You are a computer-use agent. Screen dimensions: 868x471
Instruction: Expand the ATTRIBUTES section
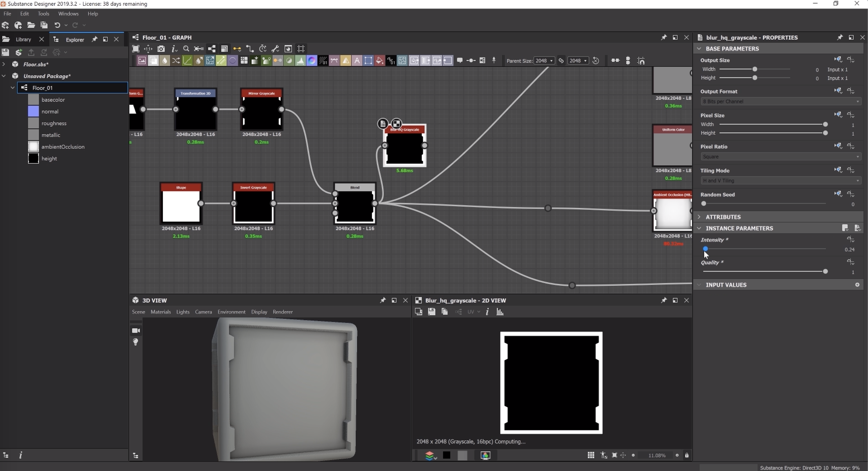(723, 217)
